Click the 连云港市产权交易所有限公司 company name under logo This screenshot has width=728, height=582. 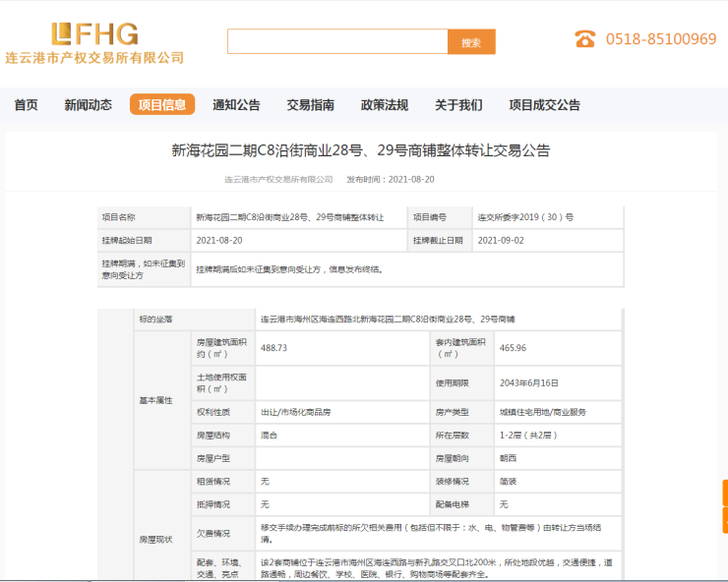tap(94, 58)
